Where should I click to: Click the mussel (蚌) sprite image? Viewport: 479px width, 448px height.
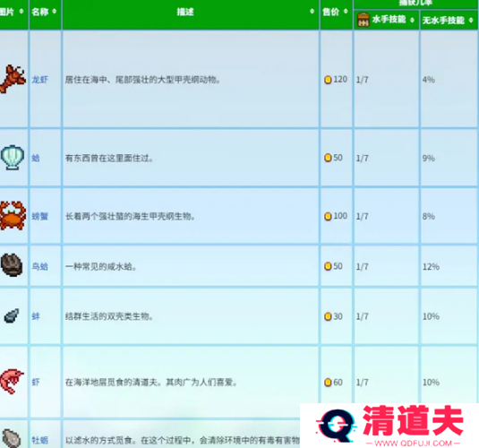point(12,316)
